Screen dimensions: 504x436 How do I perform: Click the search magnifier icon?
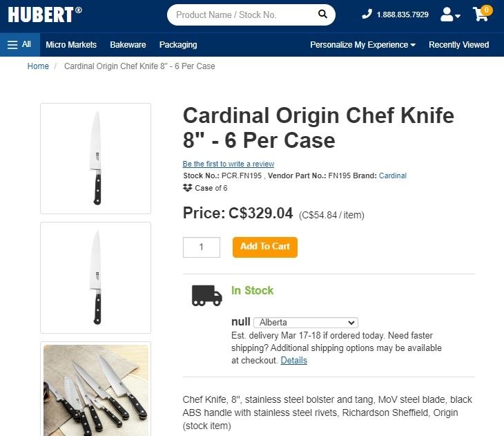pyautogui.click(x=322, y=15)
